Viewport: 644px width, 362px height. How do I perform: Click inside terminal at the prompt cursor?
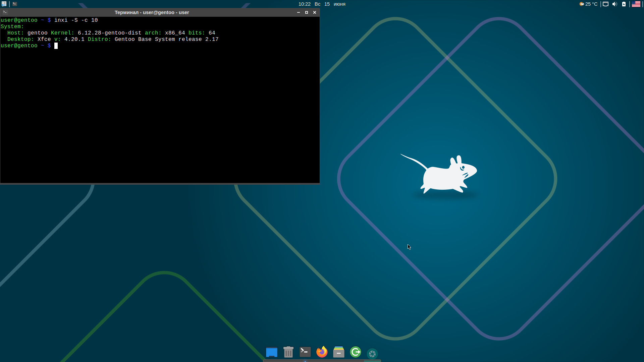pyautogui.click(x=56, y=46)
